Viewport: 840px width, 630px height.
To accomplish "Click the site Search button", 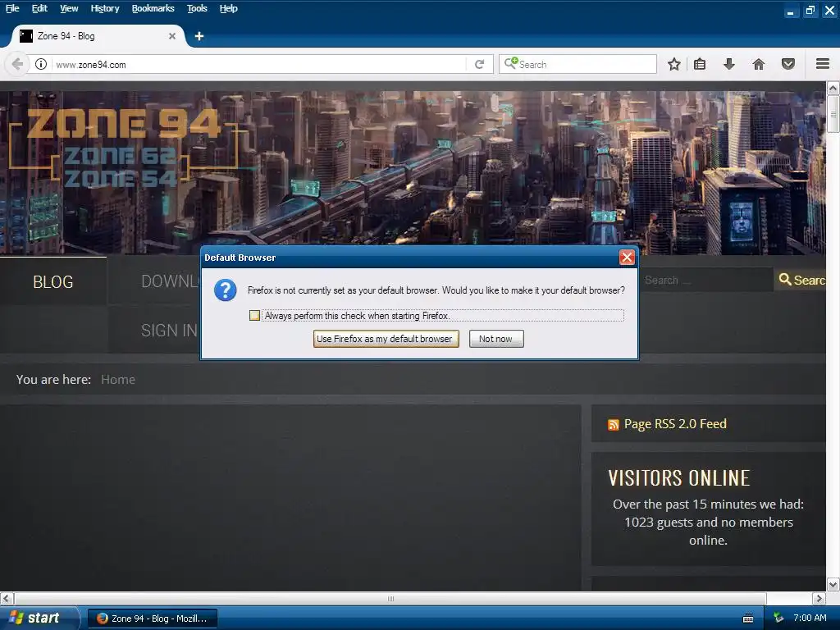I will tap(801, 280).
